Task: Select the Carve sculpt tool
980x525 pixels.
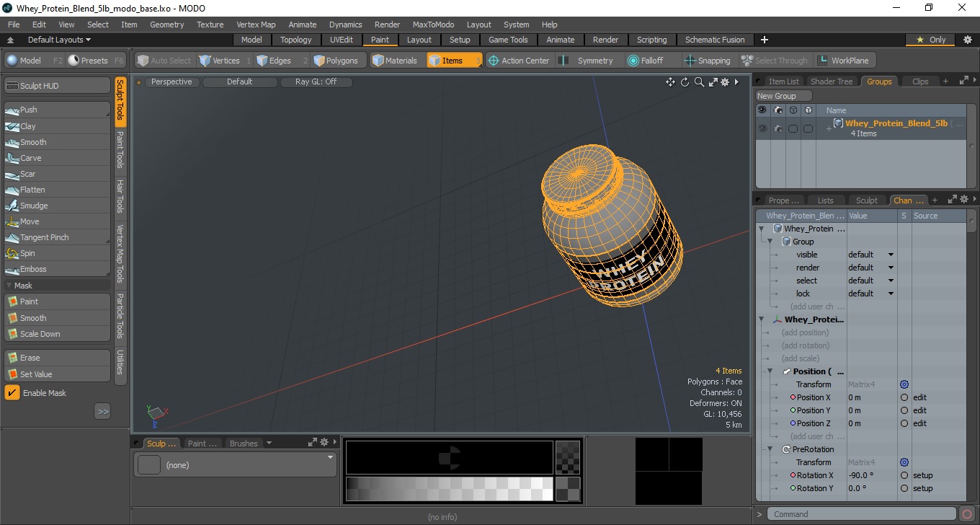Action: [x=58, y=158]
